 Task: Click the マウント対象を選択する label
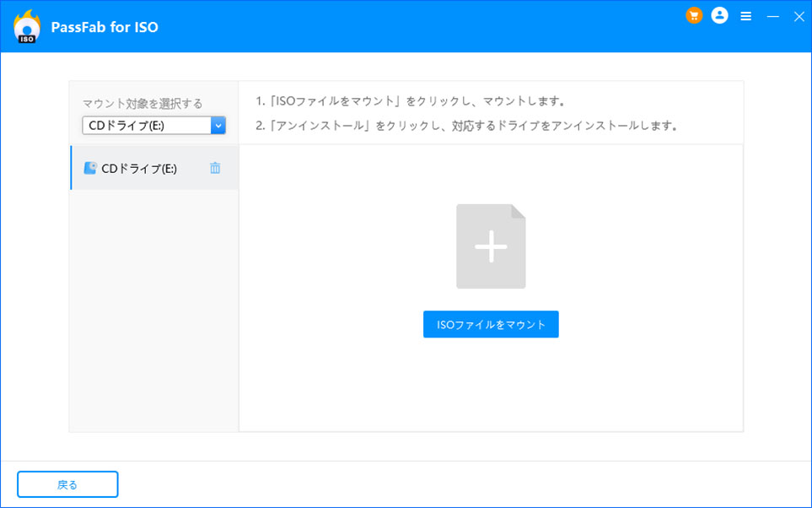(x=143, y=104)
